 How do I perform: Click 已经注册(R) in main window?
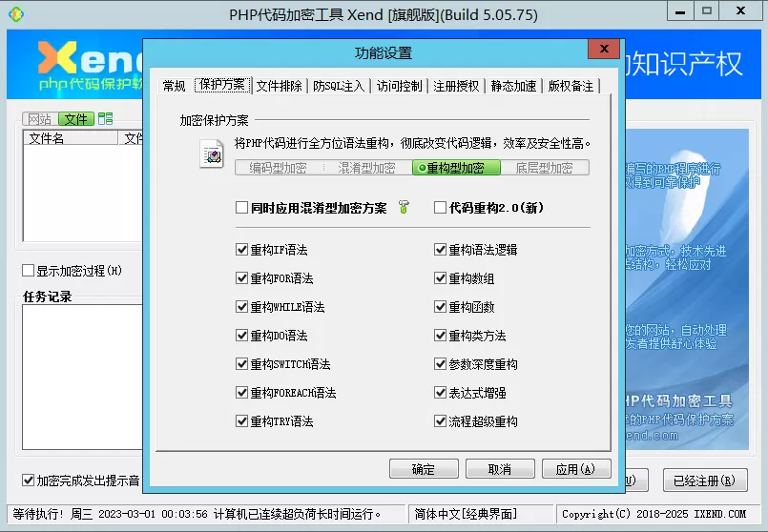[705, 481]
